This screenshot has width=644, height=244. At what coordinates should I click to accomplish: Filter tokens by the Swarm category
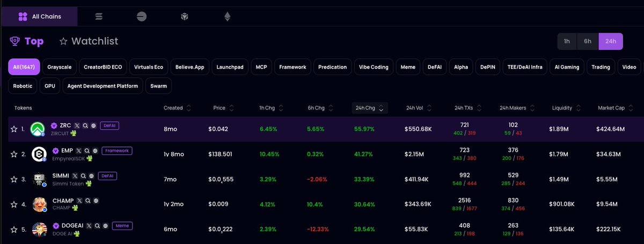158,86
